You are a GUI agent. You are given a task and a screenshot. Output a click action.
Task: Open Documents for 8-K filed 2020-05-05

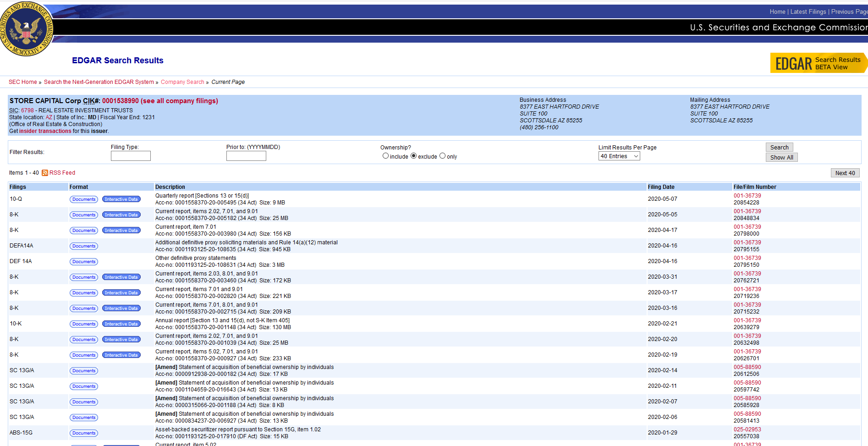pyautogui.click(x=84, y=215)
